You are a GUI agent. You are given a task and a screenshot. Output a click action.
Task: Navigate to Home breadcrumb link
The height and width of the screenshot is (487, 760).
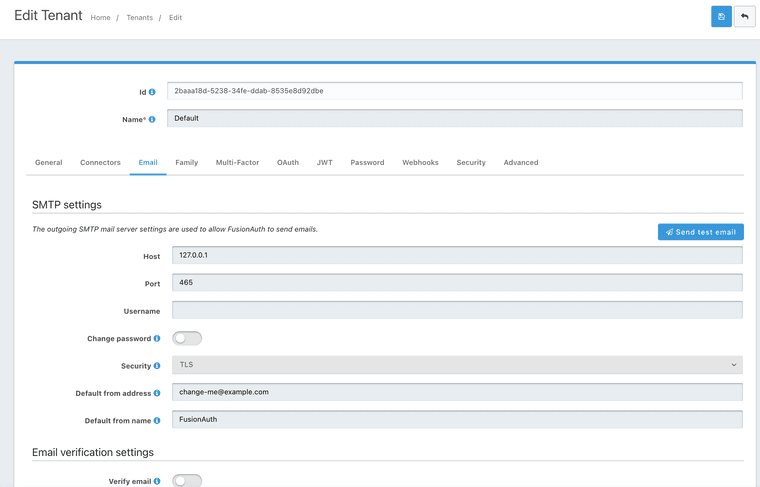coord(100,18)
